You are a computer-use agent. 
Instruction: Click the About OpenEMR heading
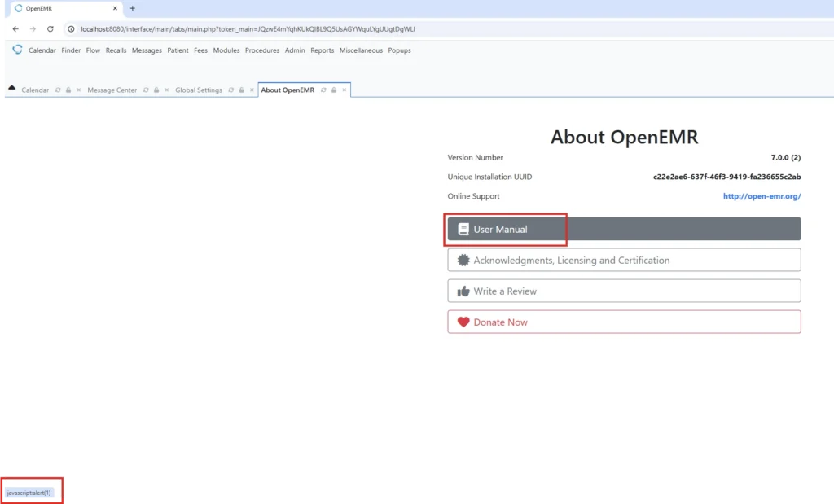624,137
